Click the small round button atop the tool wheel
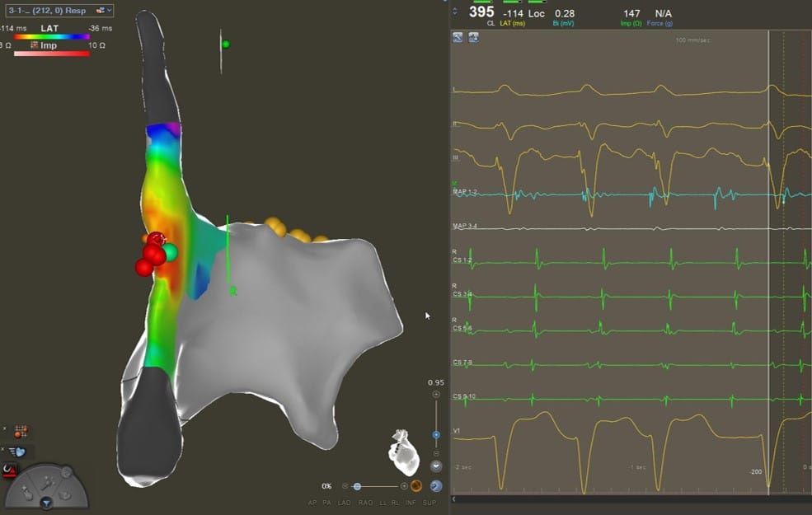Image resolution: width=812 pixels, height=515 pixels. point(66,472)
